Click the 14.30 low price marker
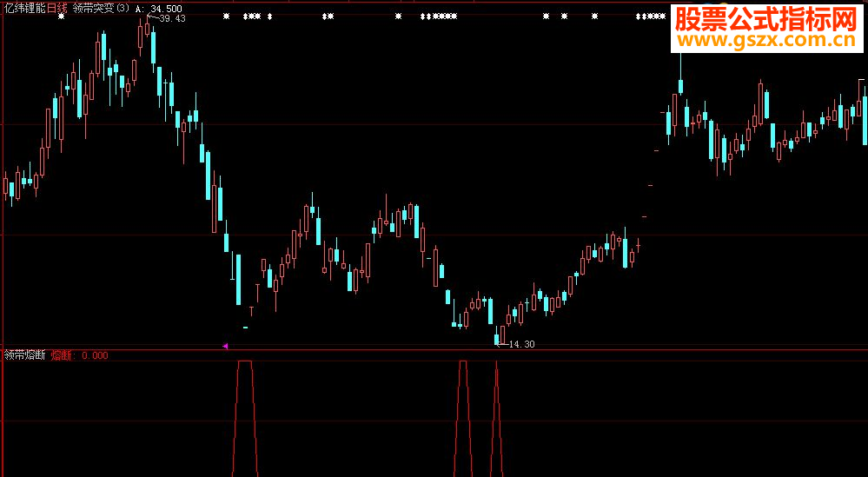 click(521, 344)
